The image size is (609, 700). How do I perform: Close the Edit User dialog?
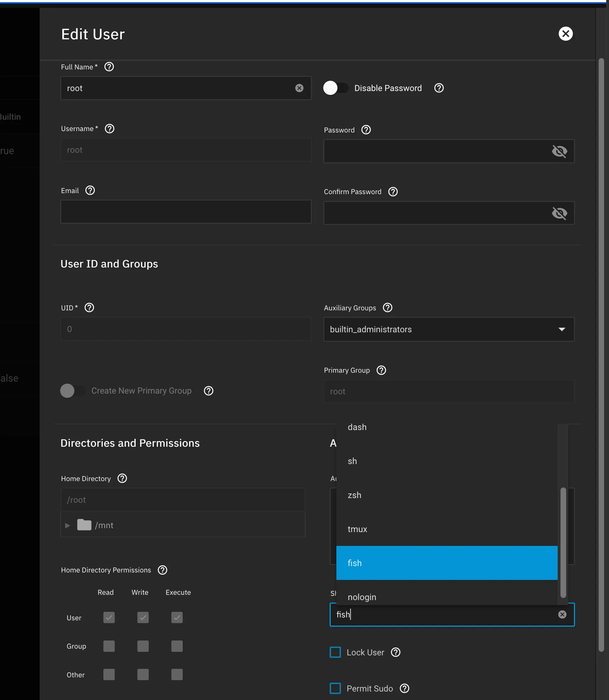pos(565,34)
